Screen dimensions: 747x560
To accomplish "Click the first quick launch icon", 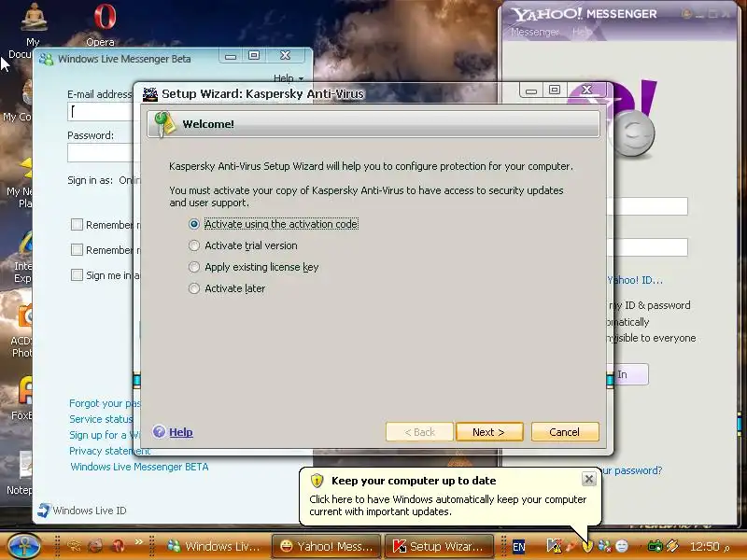I will coord(74,546).
